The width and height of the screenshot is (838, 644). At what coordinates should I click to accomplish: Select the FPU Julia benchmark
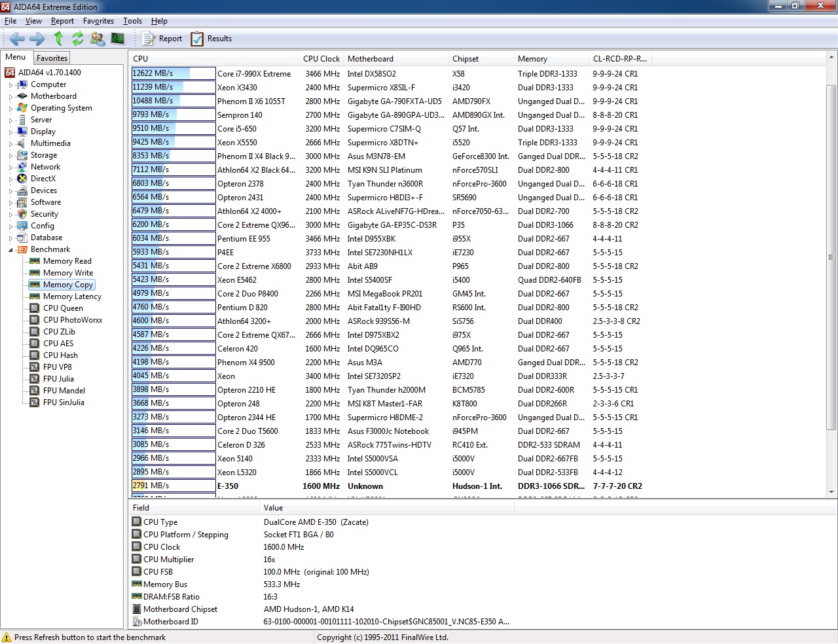tap(58, 379)
